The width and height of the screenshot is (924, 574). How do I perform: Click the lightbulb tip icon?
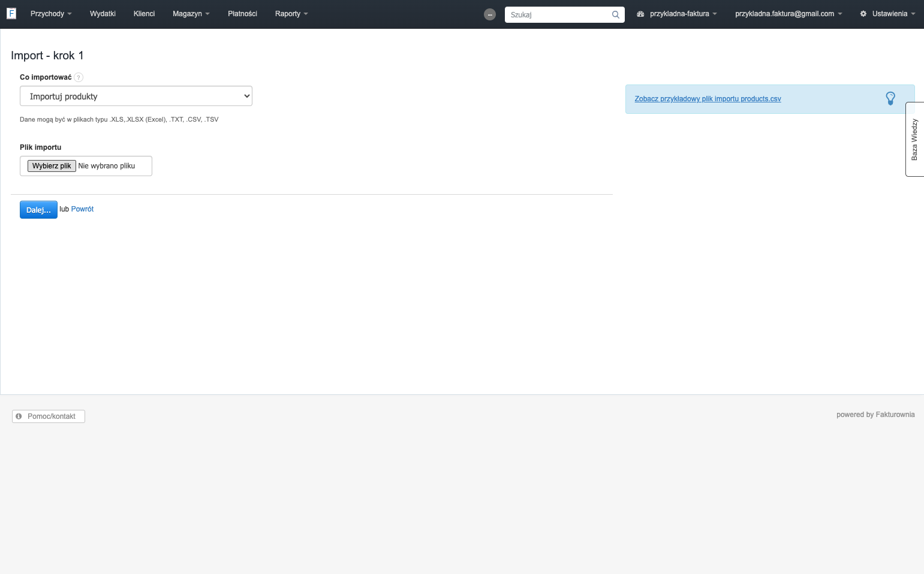pyautogui.click(x=890, y=99)
